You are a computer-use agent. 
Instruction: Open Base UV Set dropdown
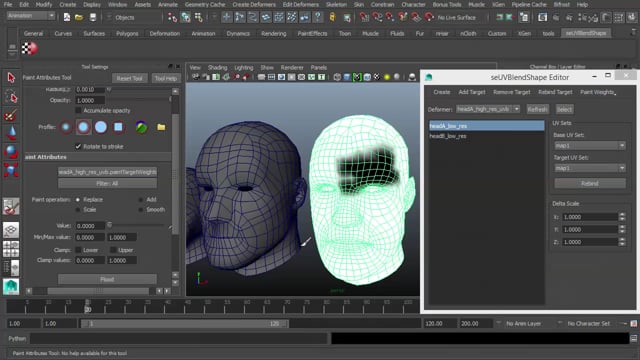click(x=589, y=145)
